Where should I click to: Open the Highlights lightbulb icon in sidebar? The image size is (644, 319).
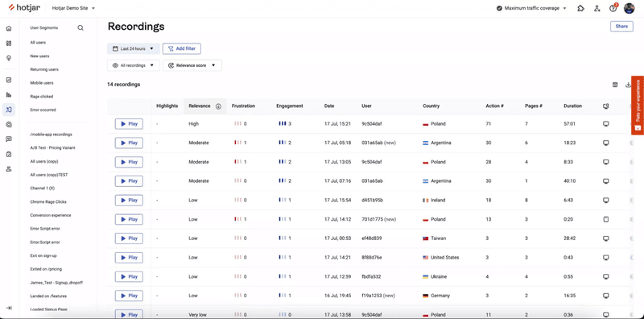click(x=9, y=58)
